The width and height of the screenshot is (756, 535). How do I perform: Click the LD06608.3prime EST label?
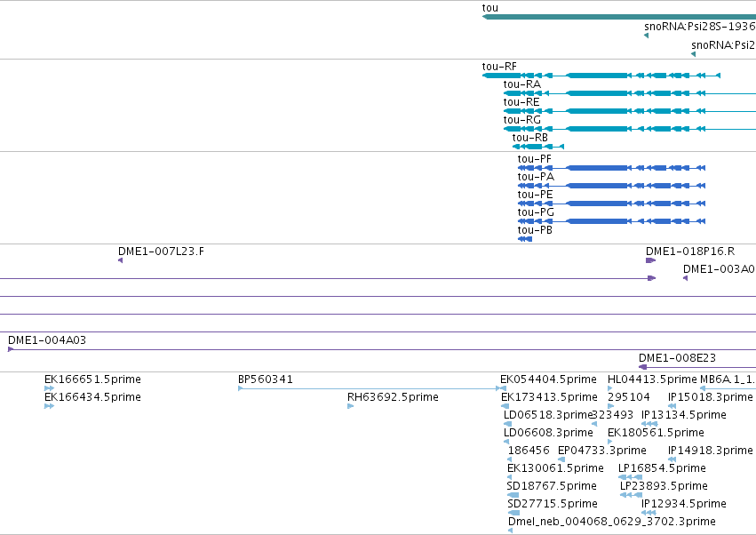[548, 433]
